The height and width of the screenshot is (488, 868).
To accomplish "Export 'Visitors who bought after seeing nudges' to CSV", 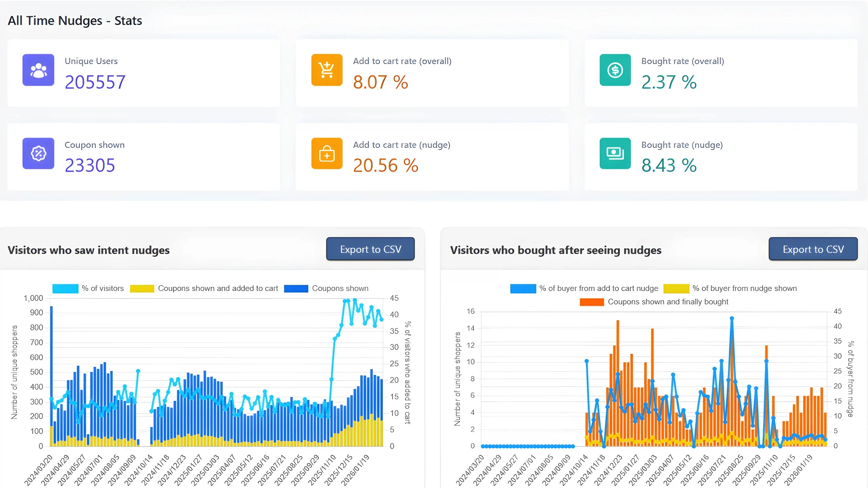I will tap(813, 249).
